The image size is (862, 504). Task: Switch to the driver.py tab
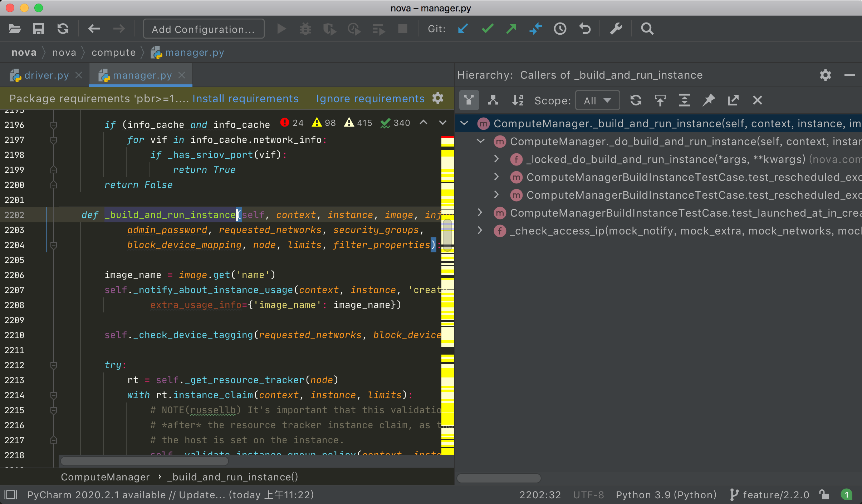point(46,75)
